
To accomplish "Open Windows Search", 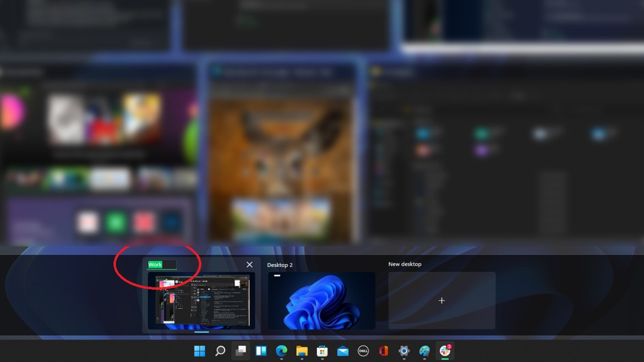I will 220,350.
